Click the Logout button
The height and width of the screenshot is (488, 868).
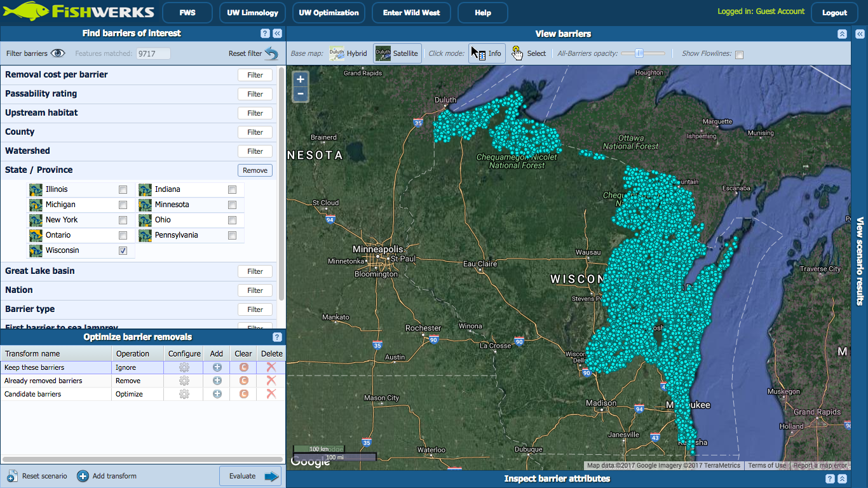point(834,13)
